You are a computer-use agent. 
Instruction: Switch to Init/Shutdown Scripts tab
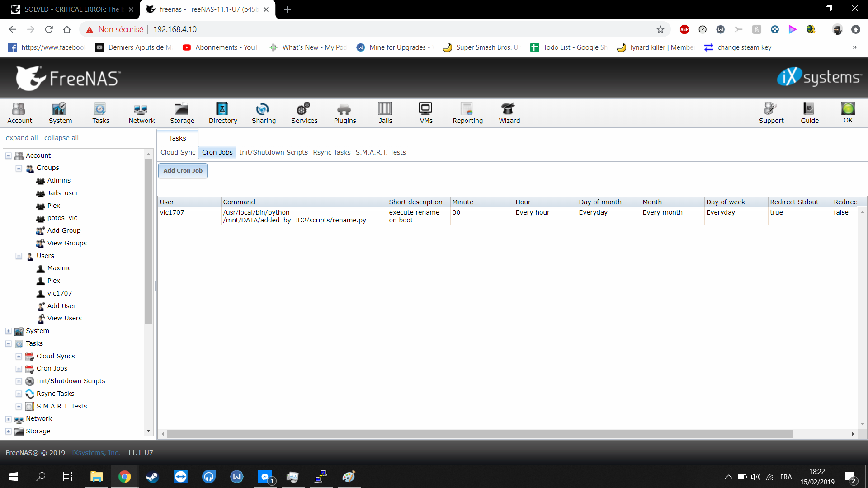coord(274,152)
